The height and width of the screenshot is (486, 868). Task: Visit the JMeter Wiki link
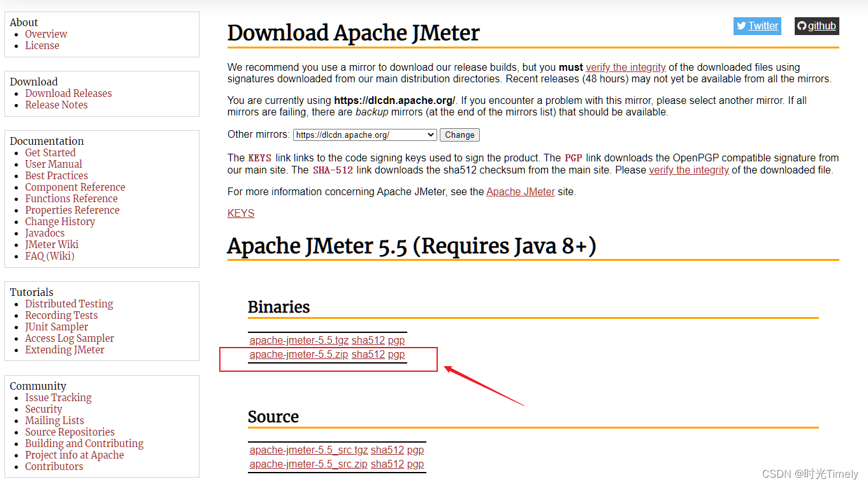point(52,244)
